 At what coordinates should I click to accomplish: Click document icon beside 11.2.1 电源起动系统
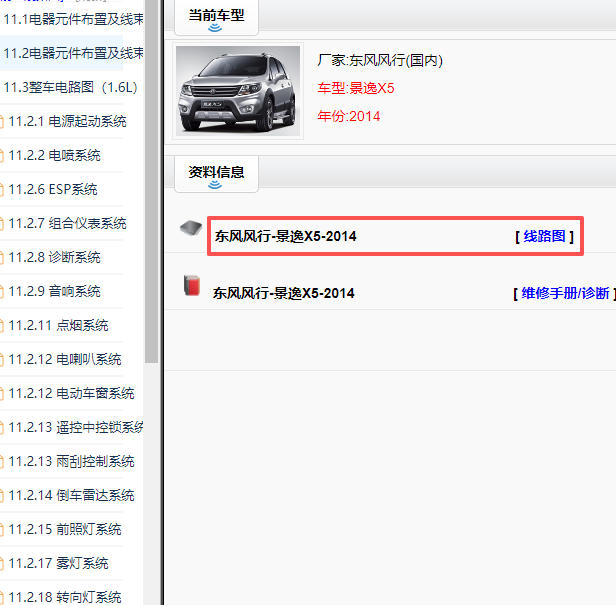coord(1,122)
